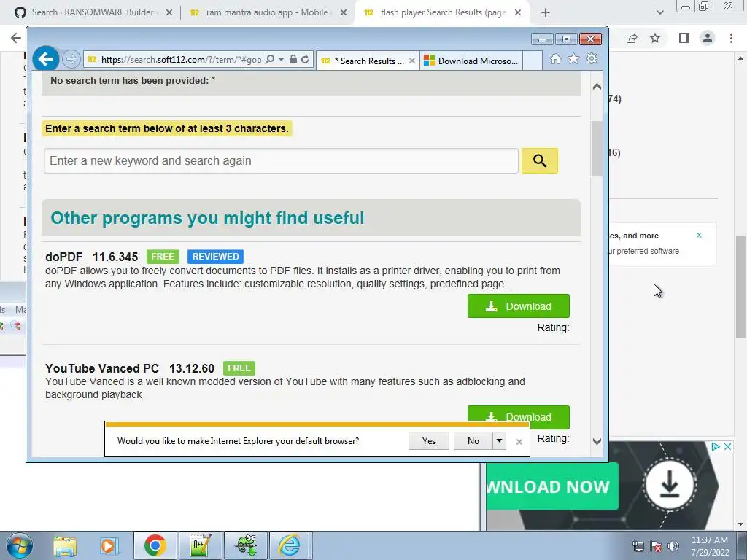747x560 pixels.
Task: Click the soft112 URL in IE address bar
Action: [181, 60]
